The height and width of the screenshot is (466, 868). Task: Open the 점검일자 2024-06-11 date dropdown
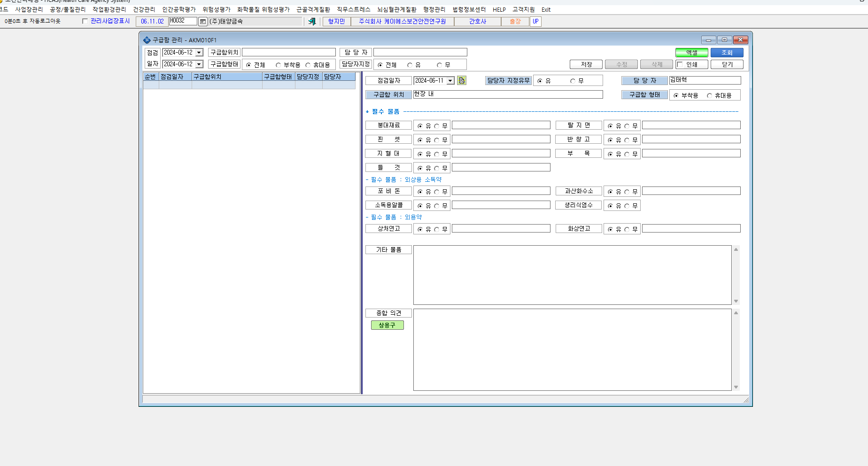[450, 81]
